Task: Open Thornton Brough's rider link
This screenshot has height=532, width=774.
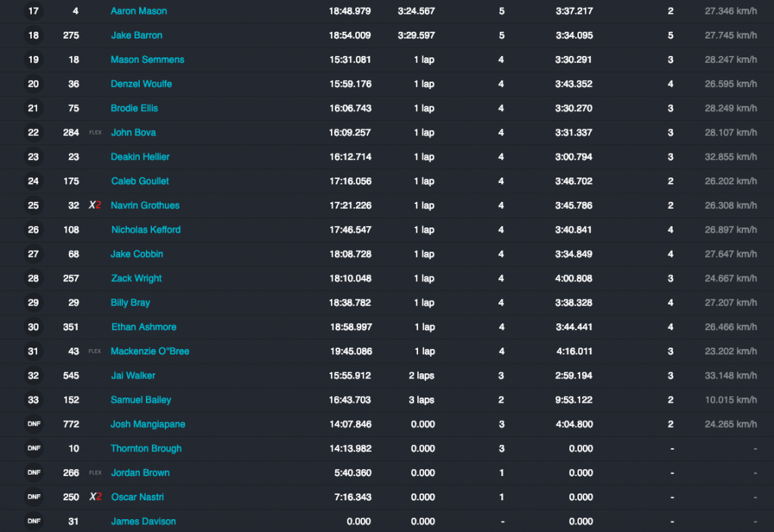Action: coord(146,448)
